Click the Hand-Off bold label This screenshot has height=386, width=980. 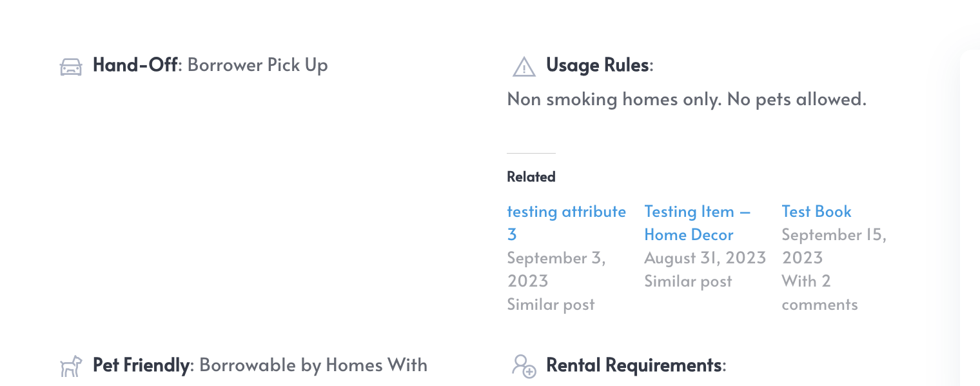[135, 65]
